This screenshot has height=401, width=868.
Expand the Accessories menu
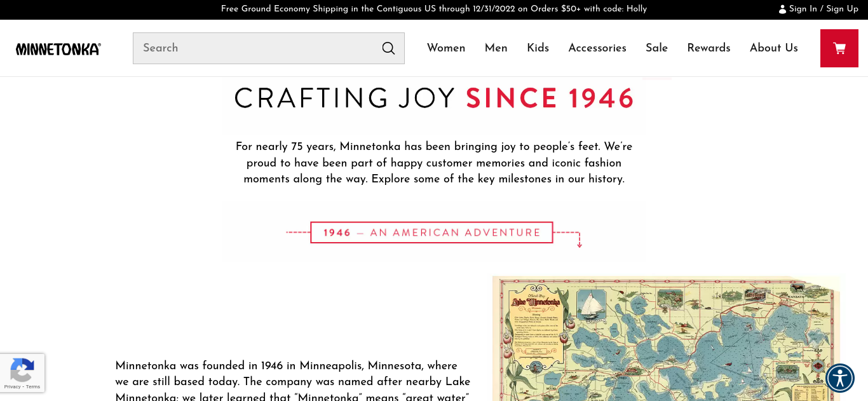(597, 48)
